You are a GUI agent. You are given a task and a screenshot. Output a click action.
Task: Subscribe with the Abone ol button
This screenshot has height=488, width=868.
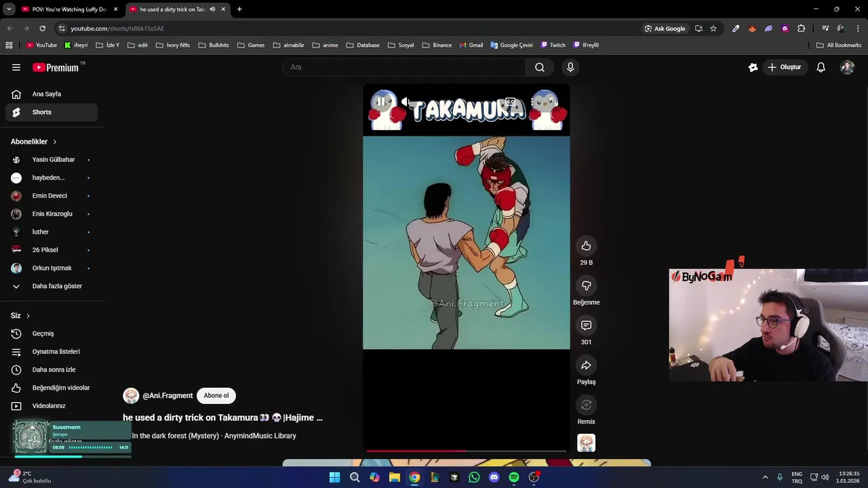tap(216, 395)
